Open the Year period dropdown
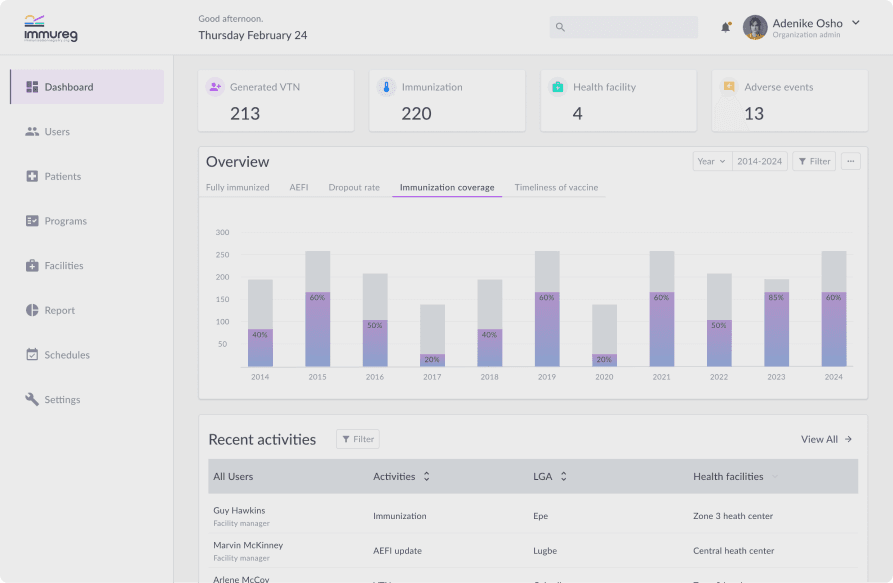The width and height of the screenshot is (893, 583). pos(712,161)
